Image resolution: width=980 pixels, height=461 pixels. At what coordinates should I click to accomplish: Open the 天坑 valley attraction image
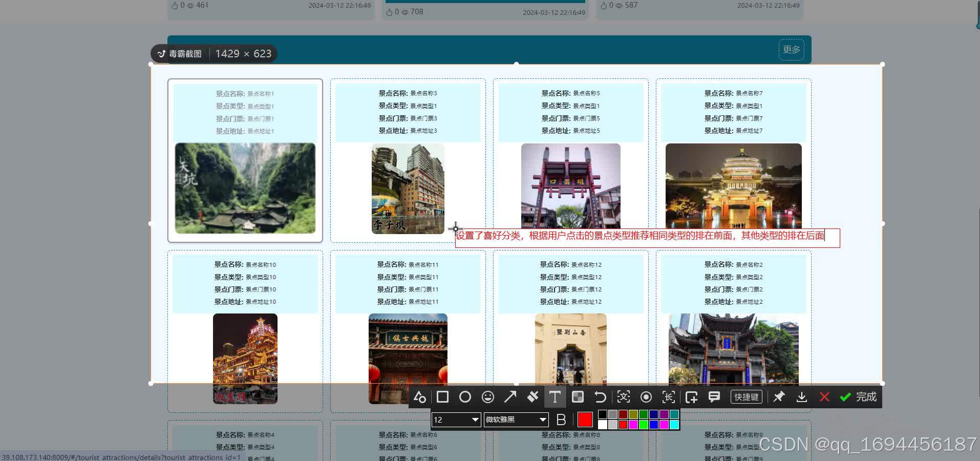pyautogui.click(x=245, y=188)
